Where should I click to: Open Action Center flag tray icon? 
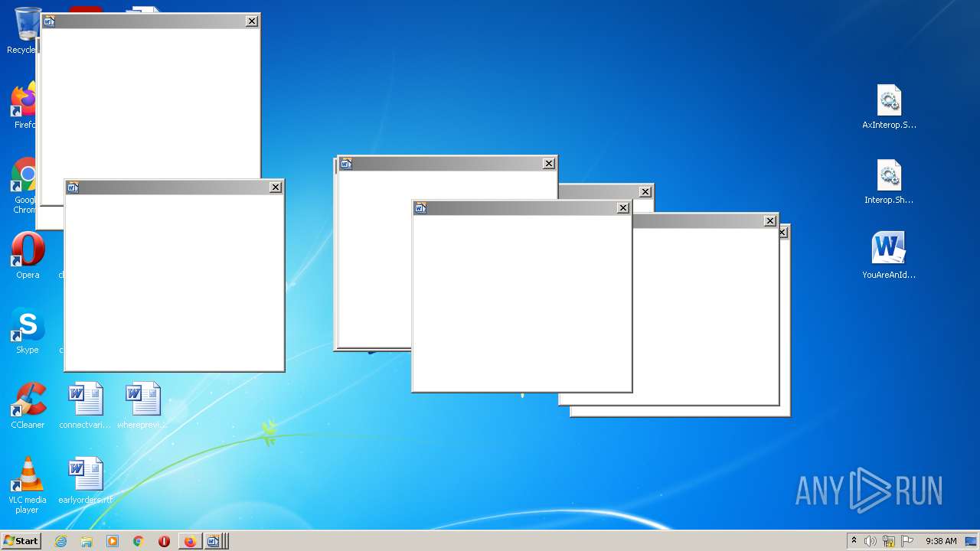[907, 541]
